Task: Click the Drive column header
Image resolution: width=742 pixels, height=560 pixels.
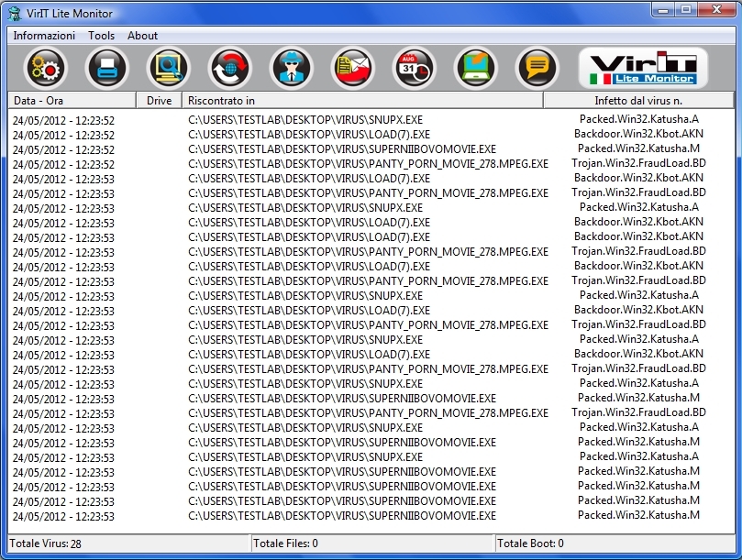Action: pos(159,100)
